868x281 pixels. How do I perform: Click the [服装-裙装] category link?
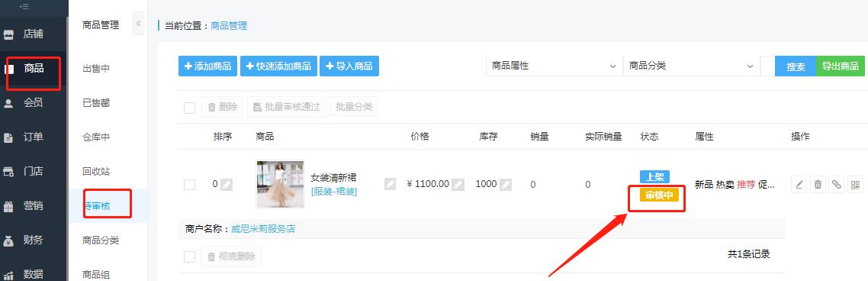(334, 192)
